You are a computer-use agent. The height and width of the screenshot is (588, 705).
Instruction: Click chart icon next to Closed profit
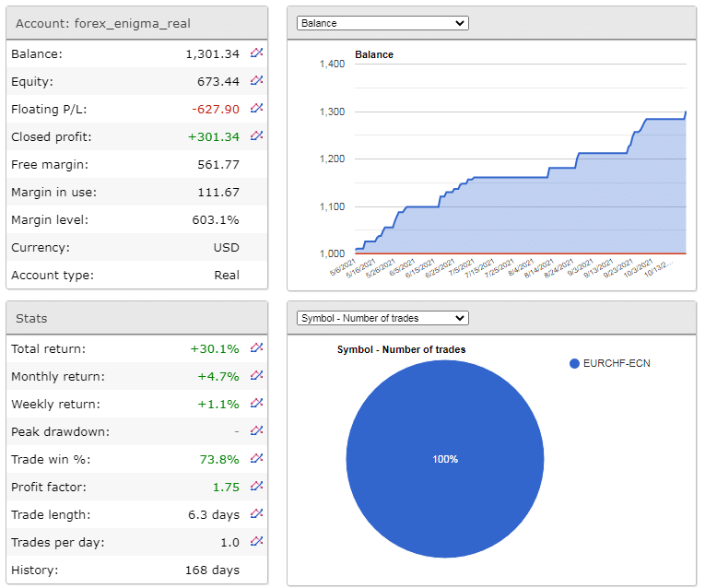click(257, 136)
